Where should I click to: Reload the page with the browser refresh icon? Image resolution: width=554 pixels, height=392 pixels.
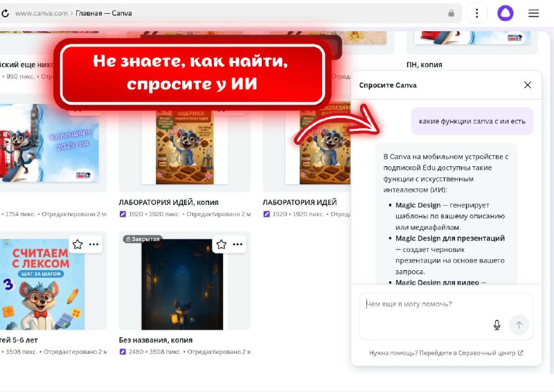5,13
